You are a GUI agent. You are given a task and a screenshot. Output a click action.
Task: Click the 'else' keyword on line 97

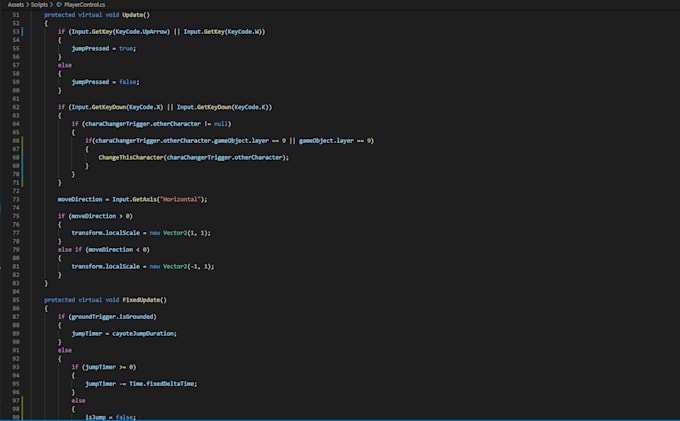point(78,401)
